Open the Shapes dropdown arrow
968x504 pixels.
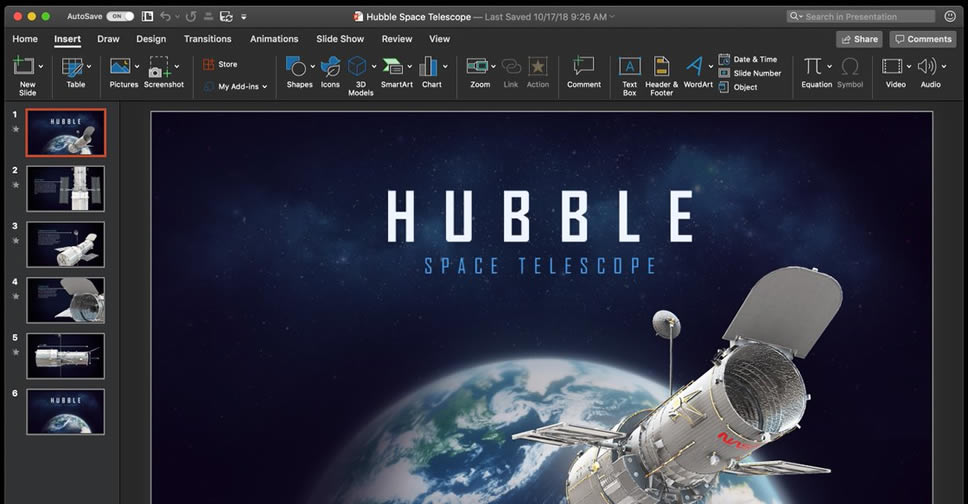click(313, 67)
